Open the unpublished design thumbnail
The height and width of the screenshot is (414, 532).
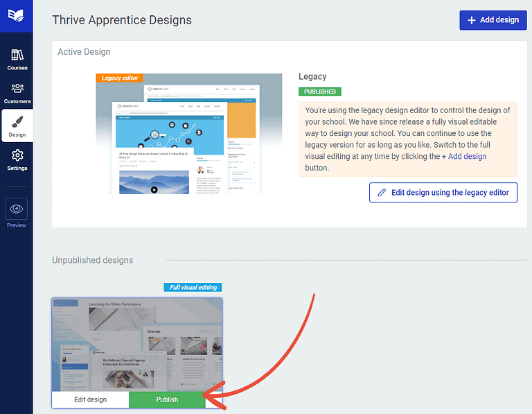pos(137,345)
